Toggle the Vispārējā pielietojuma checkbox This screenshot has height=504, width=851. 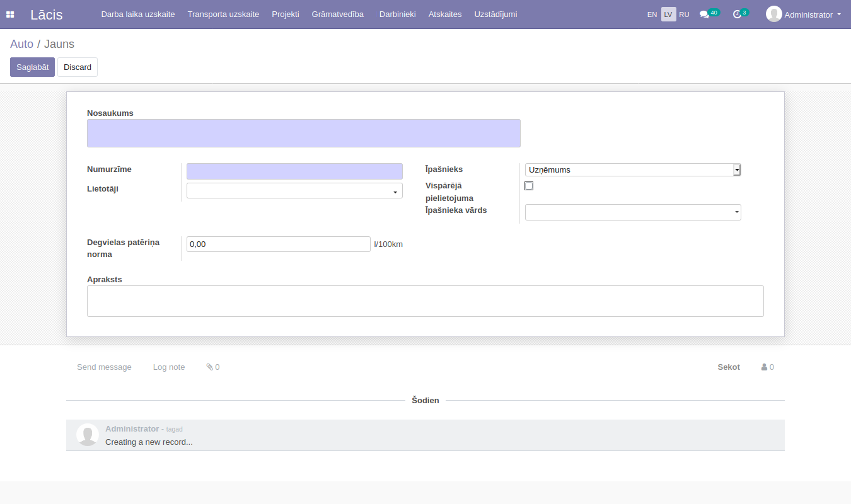(x=529, y=186)
